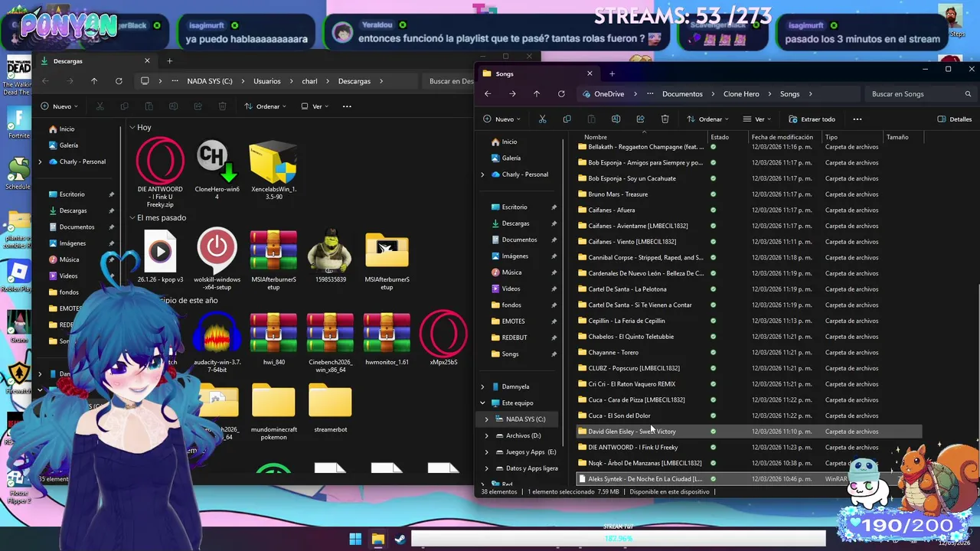The image size is (980, 551).
Task: Select the CloneHero-win64 installer file
Action: [217, 170]
